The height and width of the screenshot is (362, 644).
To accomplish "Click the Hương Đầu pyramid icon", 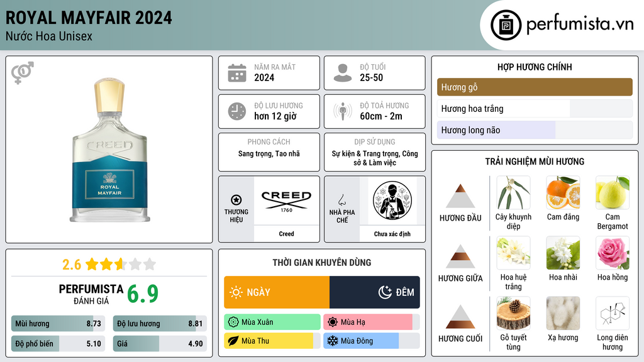I will tap(460, 196).
